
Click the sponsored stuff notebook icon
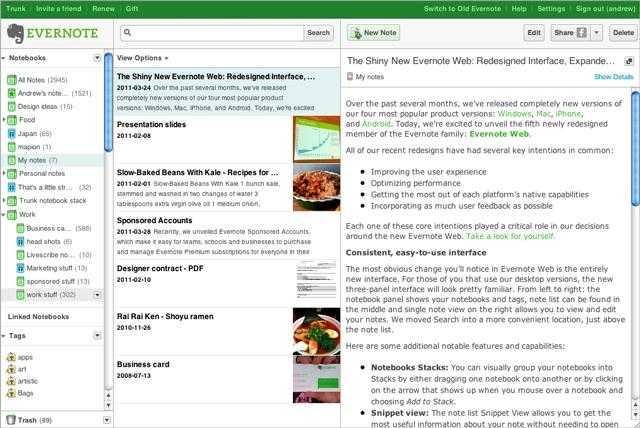coord(20,282)
